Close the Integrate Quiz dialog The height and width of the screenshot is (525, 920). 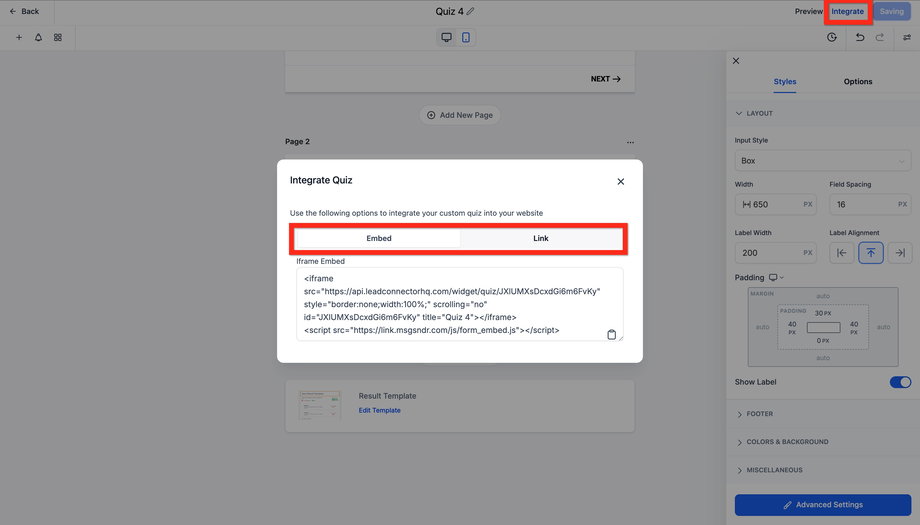(621, 182)
